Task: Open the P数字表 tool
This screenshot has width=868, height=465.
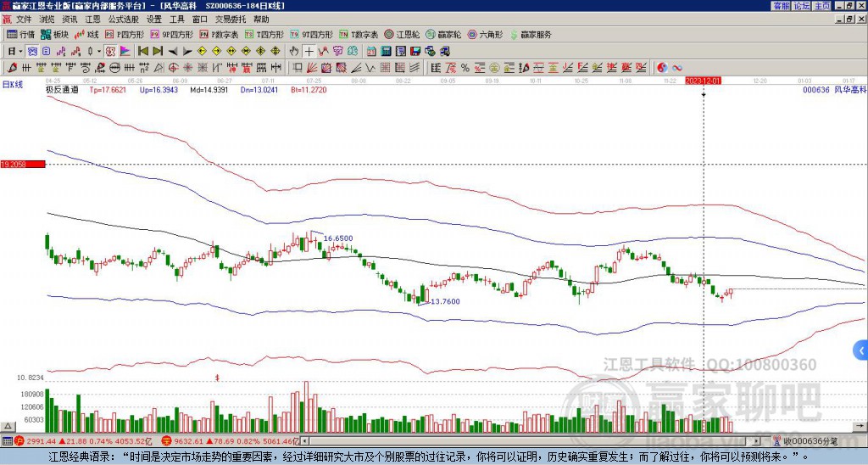Action: 219,34
